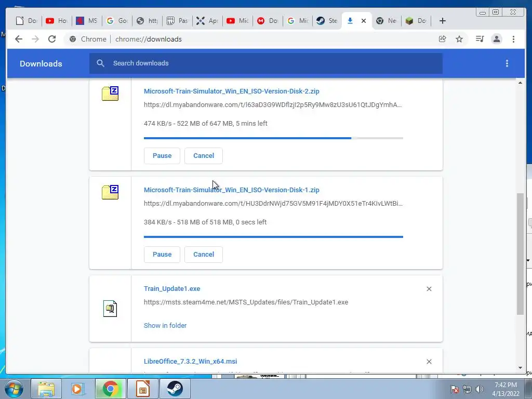
Task: Switch to the YouTube Ho tab
Action: [x=56, y=21]
